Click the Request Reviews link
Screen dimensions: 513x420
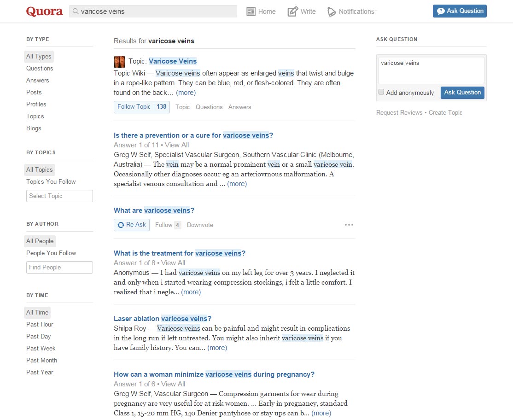[x=399, y=112]
